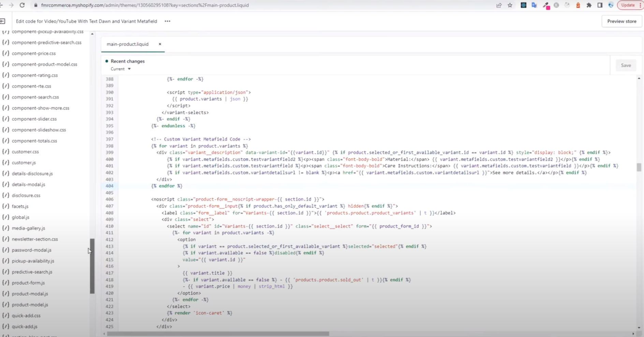Click the browser forward arrow
Screen dimensions: 644x337
click(x=11, y=5)
